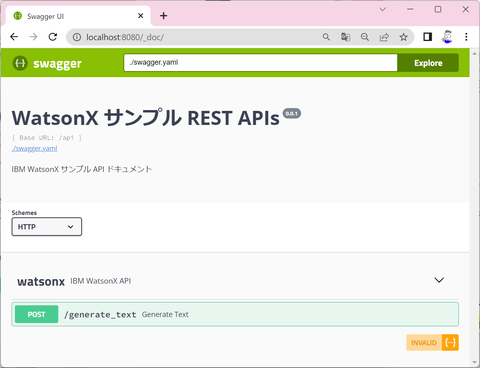Click the WatsonX サンプル REST APIs title
This screenshot has width=480, height=368.
click(145, 118)
